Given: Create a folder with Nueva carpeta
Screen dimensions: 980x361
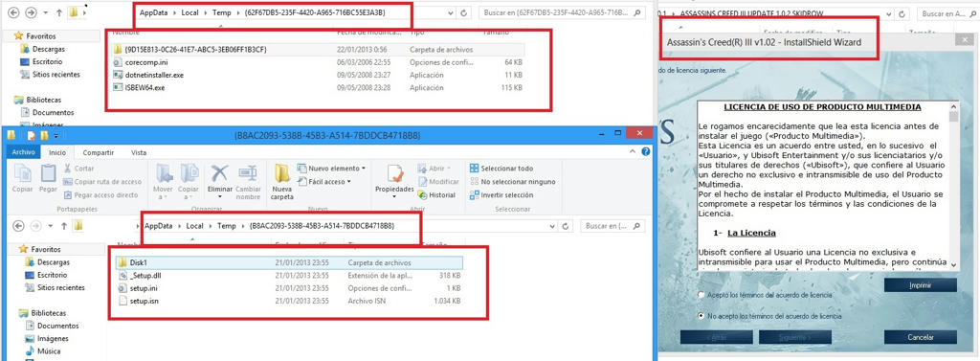Looking at the screenshot, I should coord(282,181).
